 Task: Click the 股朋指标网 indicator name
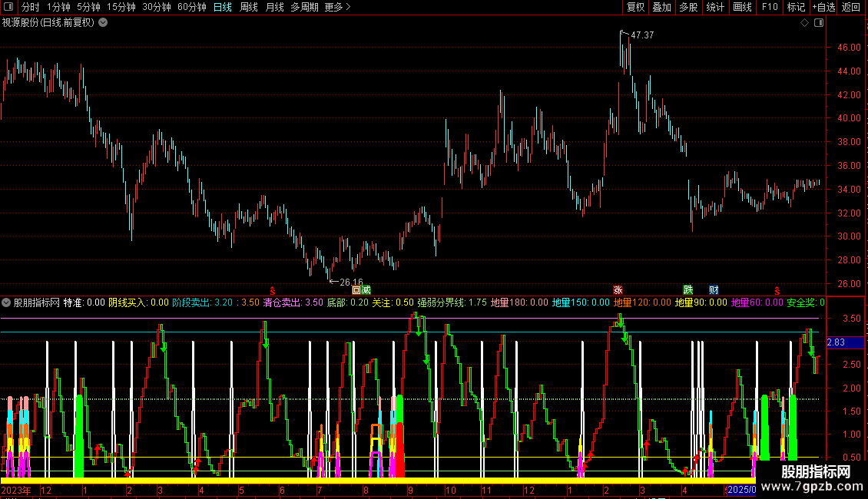coord(37,302)
